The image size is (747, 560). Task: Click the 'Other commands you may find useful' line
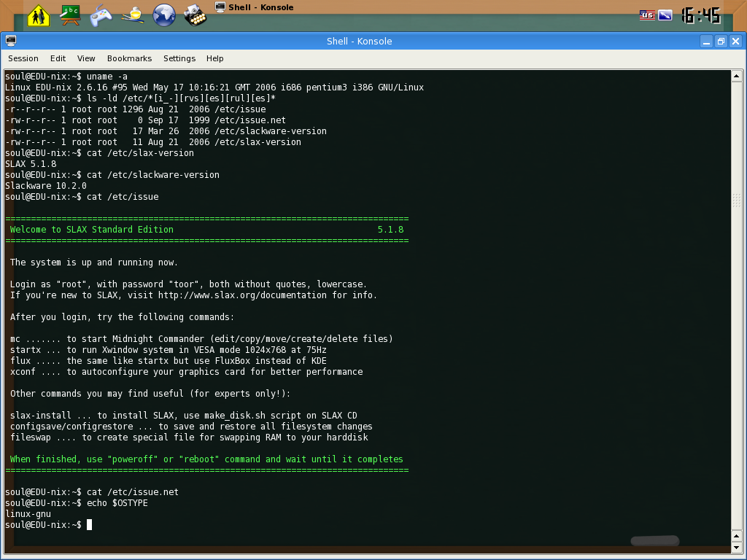(150, 394)
